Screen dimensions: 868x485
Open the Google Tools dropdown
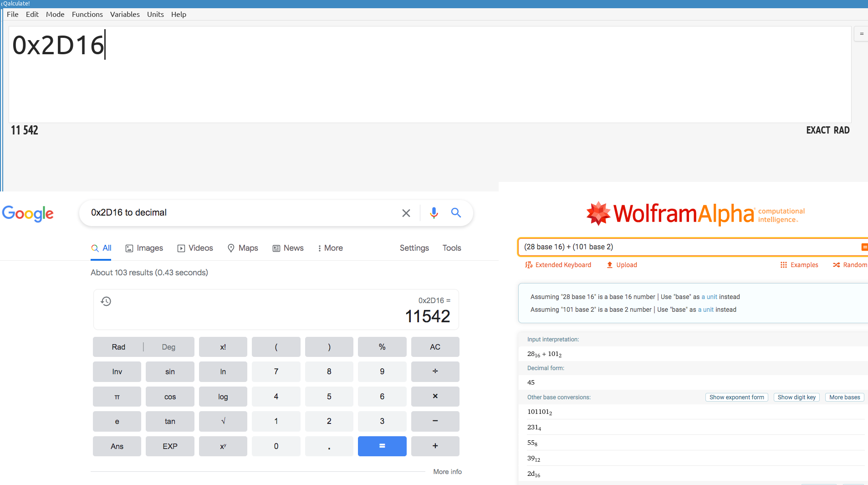pos(451,248)
